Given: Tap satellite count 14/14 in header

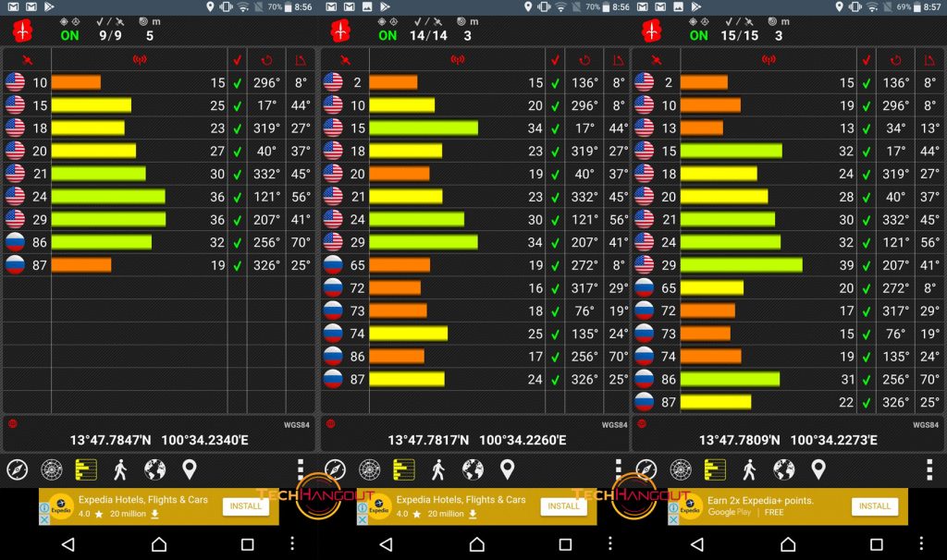Looking at the screenshot, I should tap(428, 36).
